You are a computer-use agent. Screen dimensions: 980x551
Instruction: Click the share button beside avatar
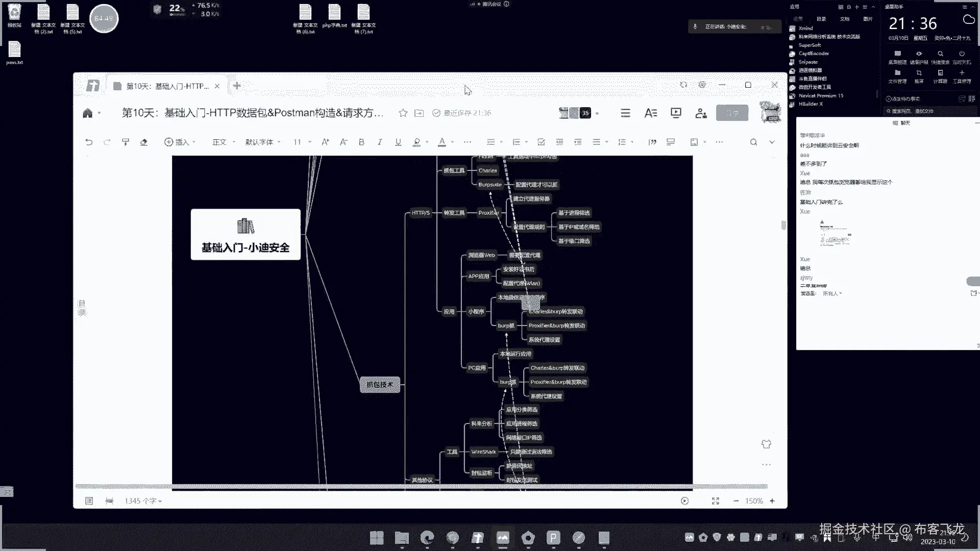(732, 113)
